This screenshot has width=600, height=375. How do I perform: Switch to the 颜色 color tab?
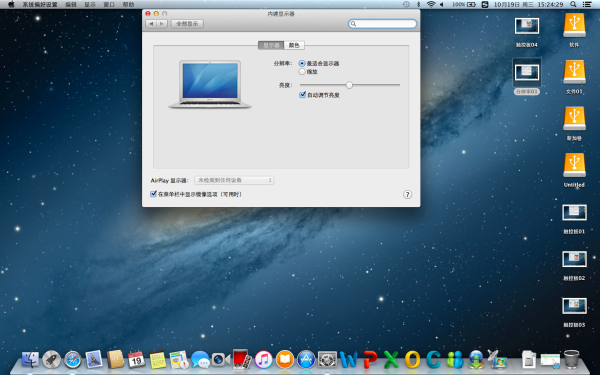[294, 45]
